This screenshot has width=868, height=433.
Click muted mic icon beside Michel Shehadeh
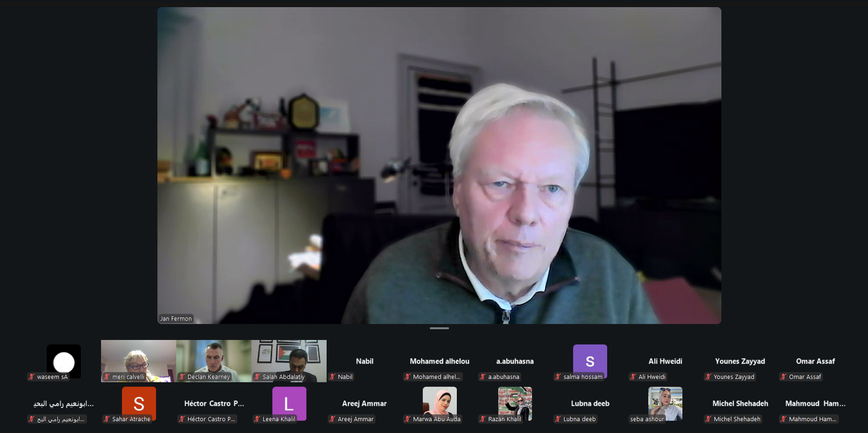[x=708, y=419]
